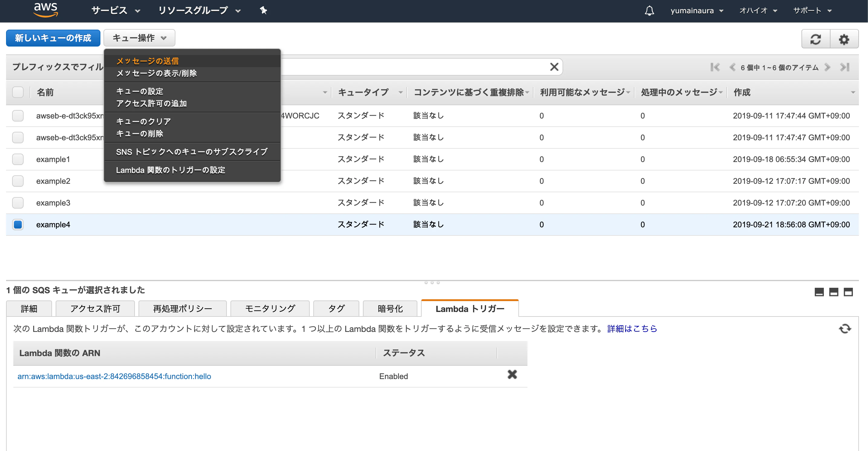Viewport: 868px width, 451px height.
Task: Open the 詳細はこちら link
Action: (x=632, y=328)
